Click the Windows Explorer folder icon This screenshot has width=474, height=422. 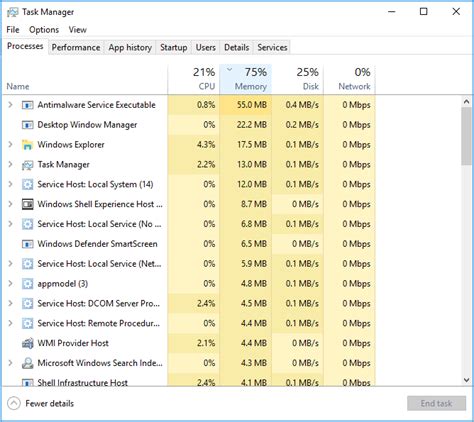(x=27, y=145)
